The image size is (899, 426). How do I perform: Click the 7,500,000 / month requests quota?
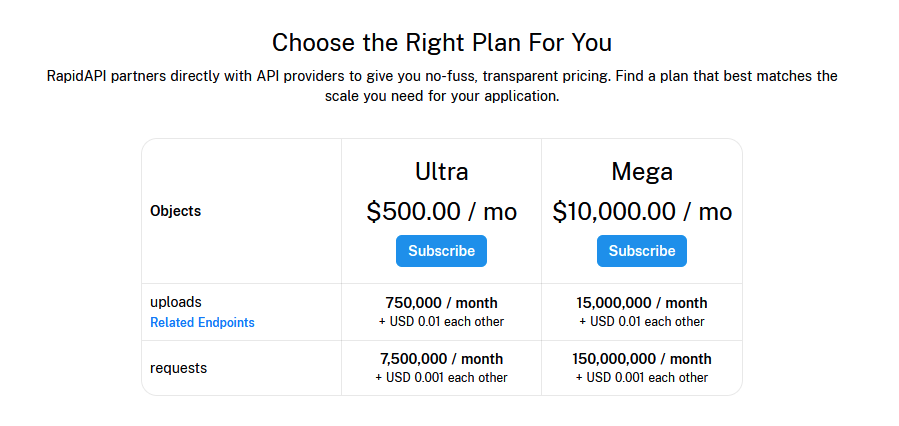point(441,359)
